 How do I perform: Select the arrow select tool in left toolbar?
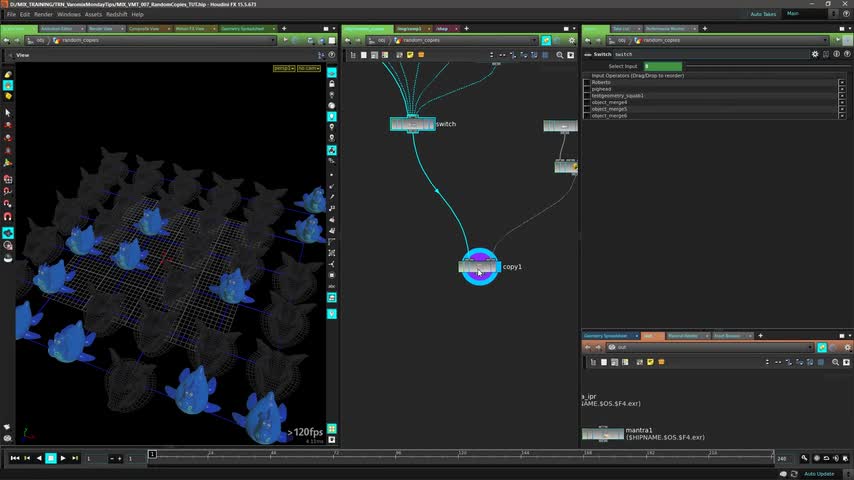pos(8,112)
